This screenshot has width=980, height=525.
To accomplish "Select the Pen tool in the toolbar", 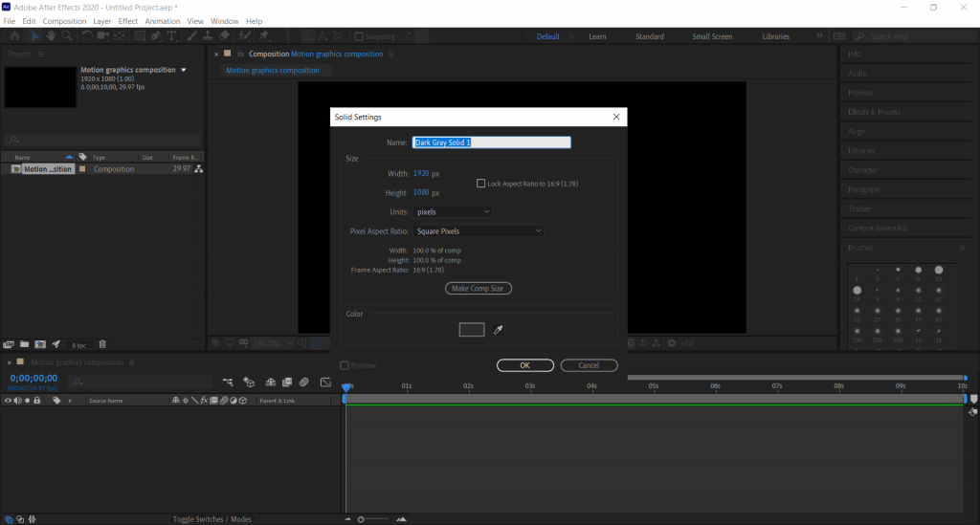I will pos(156,36).
